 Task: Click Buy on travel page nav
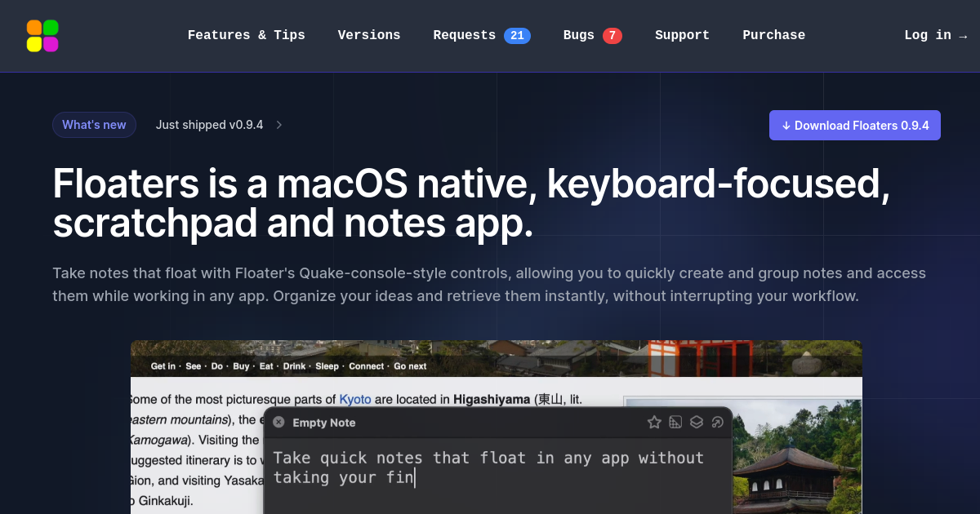click(242, 366)
